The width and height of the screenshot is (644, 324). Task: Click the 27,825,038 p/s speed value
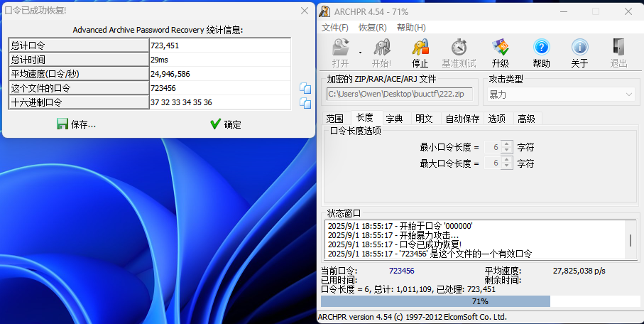pyautogui.click(x=579, y=271)
